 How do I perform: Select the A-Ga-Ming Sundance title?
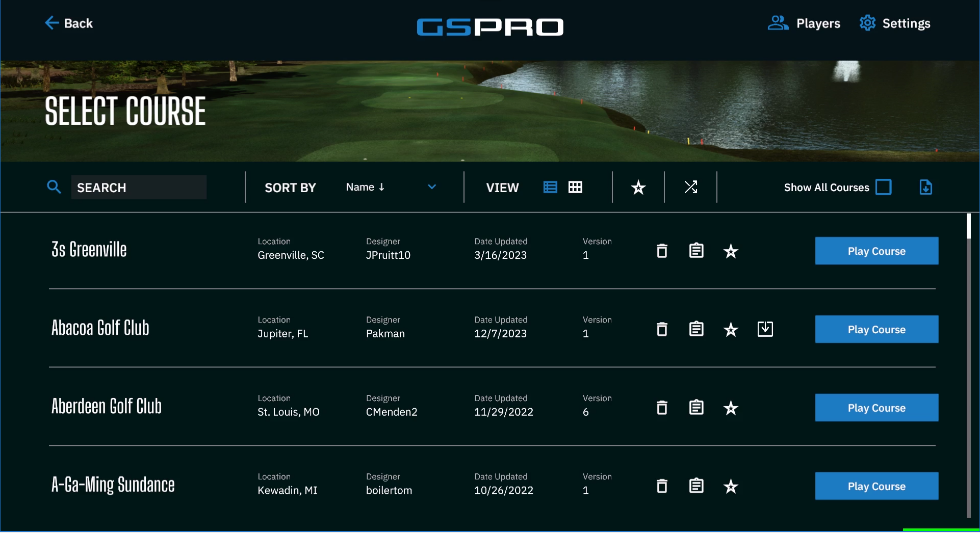[x=113, y=485]
